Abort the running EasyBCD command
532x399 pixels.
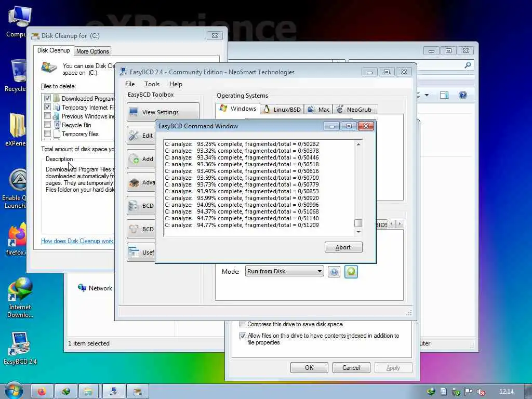click(x=343, y=247)
